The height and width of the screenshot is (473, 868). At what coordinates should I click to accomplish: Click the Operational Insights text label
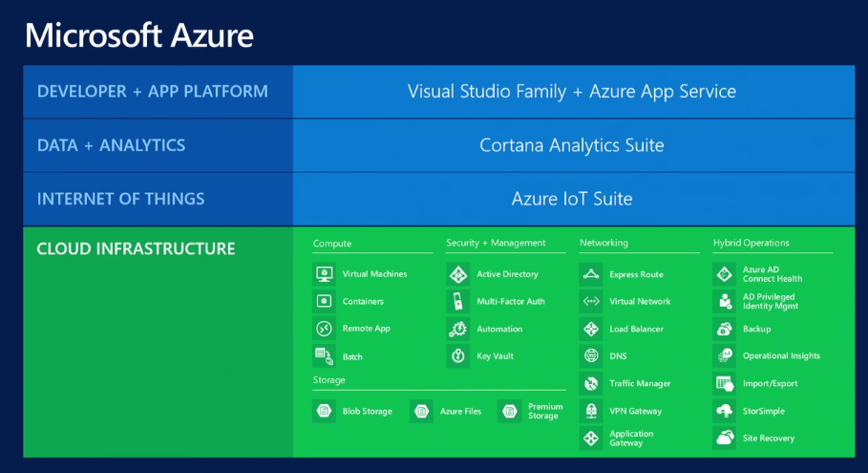coord(782,355)
